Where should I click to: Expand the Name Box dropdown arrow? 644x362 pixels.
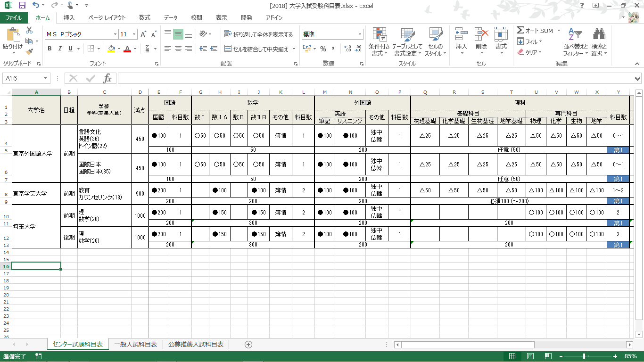[x=46, y=78]
